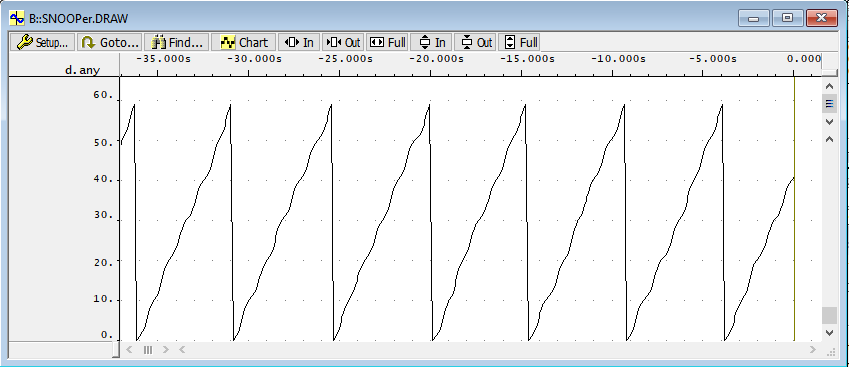Click the 0.000 time label
This screenshot has height=367, width=849.
803,58
